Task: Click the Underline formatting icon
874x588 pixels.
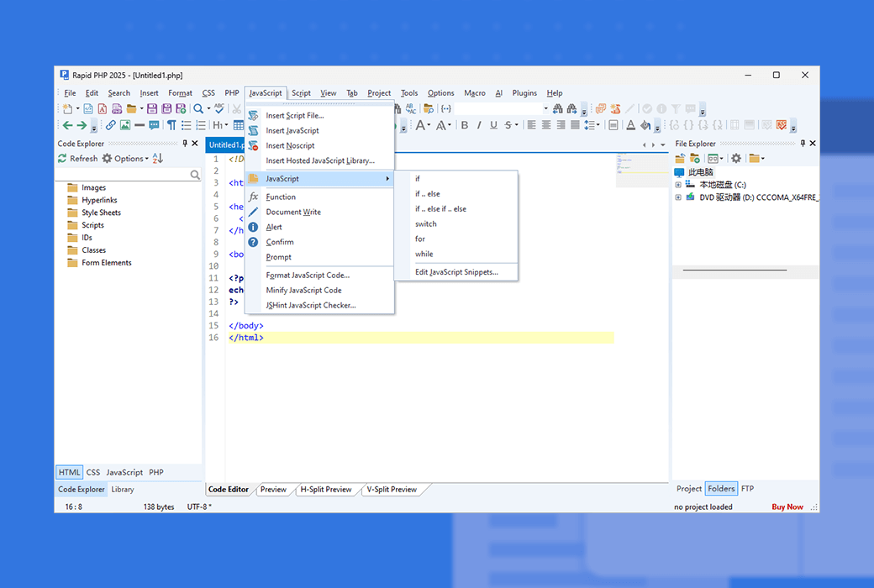Action: tap(493, 125)
